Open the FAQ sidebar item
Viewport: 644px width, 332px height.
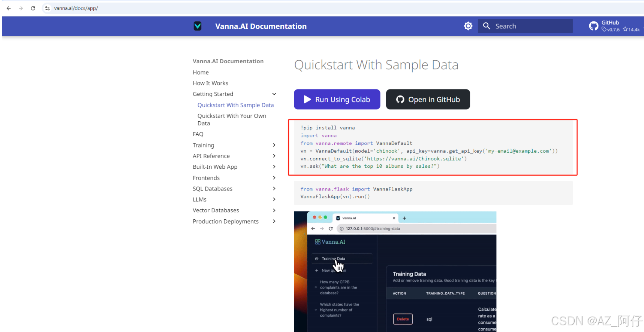tap(198, 134)
